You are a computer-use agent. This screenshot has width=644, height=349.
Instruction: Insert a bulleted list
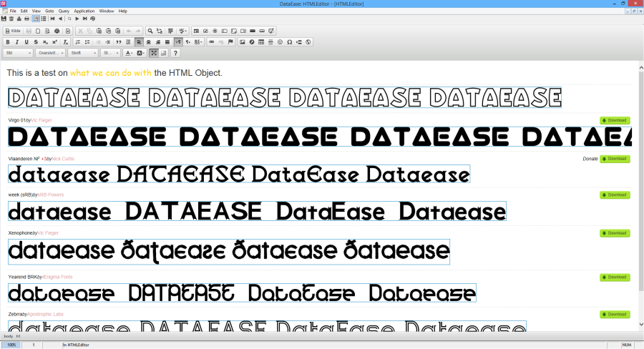pyautogui.click(x=87, y=42)
